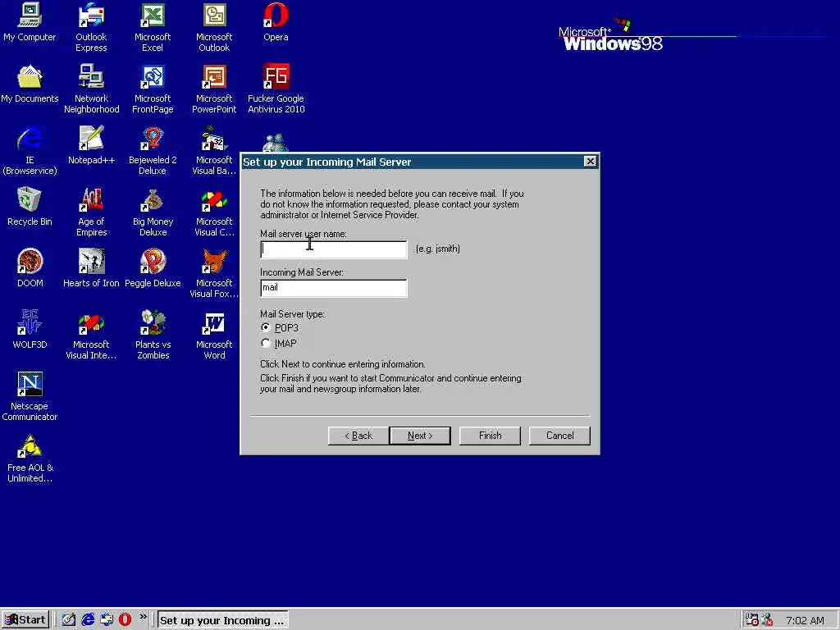The image size is (840, 630).
Task: Open Age of Empires shortcut
Action: point(91,212)
